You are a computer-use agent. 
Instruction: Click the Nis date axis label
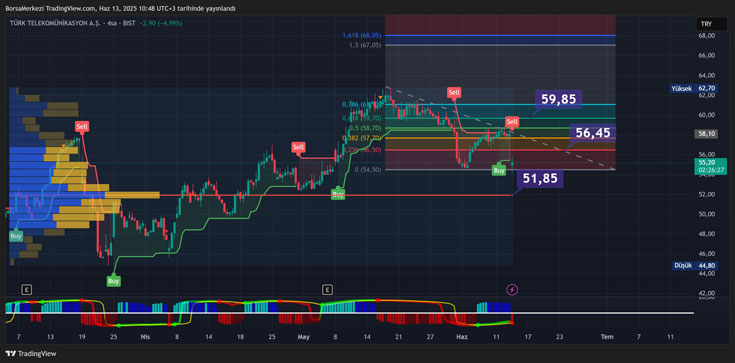(144, 337)
